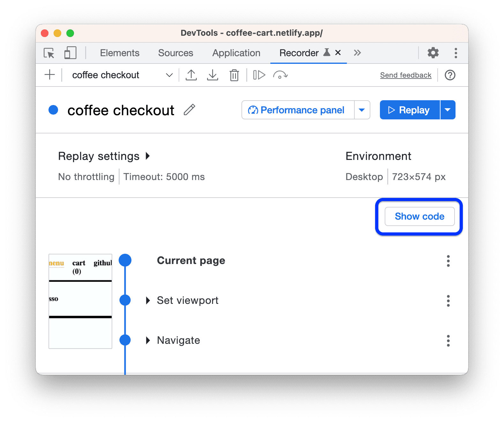
Task: Open the Replay speed dropdown arrow
Action: (448, 110)
